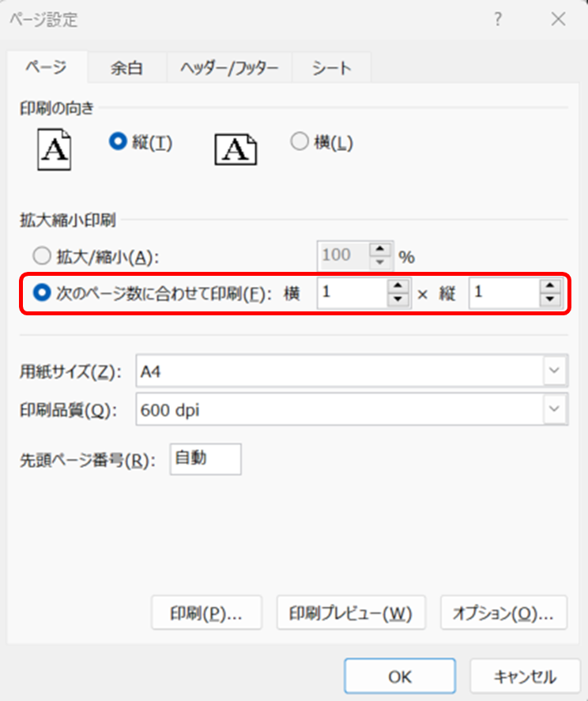Click the 先頭ページ番号 input field
The height and width of the screenshot is (701, 588).
click(205, 459)
